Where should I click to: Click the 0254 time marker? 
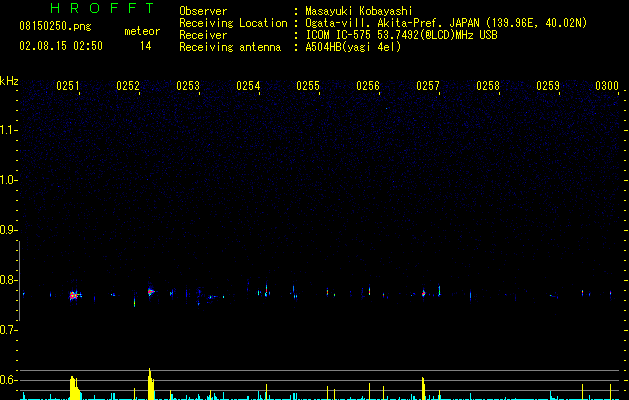248,86
